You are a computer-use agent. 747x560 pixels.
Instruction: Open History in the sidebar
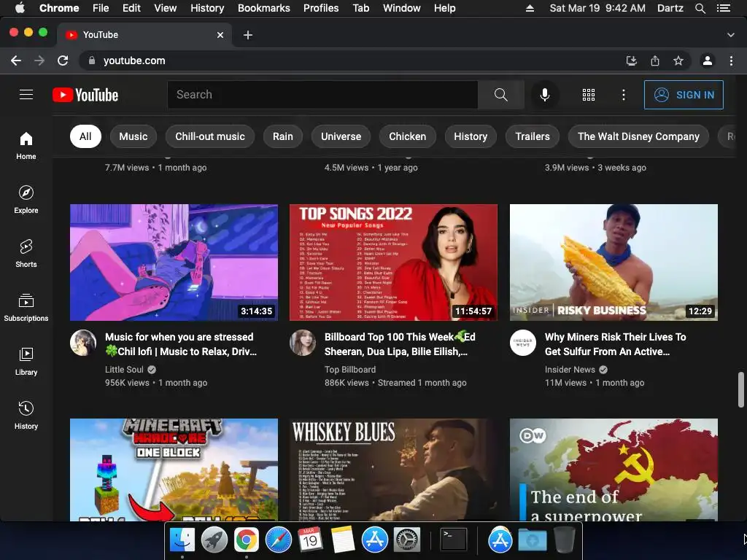click(x=26, y=415)
